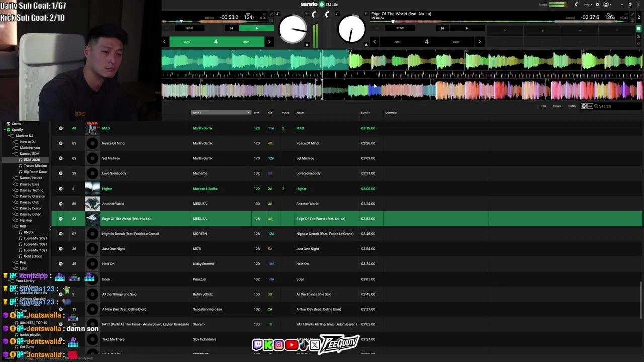The width and height of the screenshot is (644, 362).
Task: Toggle left deck auto loop 4
Action: coord(216,42)
